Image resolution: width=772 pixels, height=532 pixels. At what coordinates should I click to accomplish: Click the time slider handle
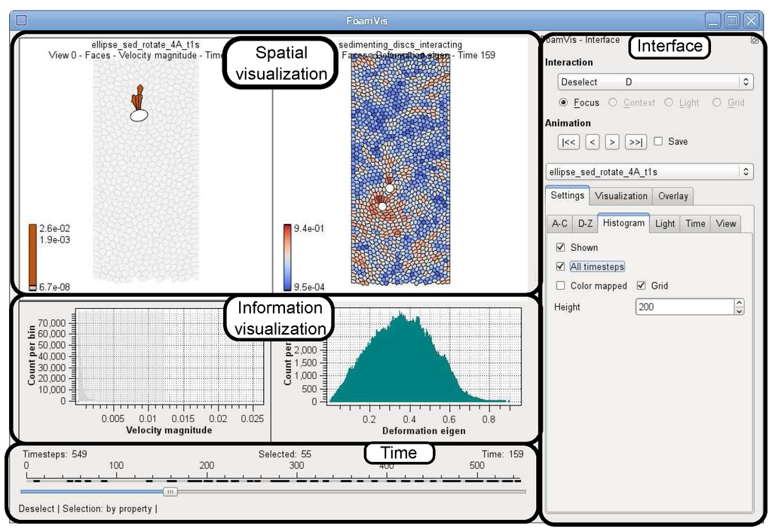170,491
